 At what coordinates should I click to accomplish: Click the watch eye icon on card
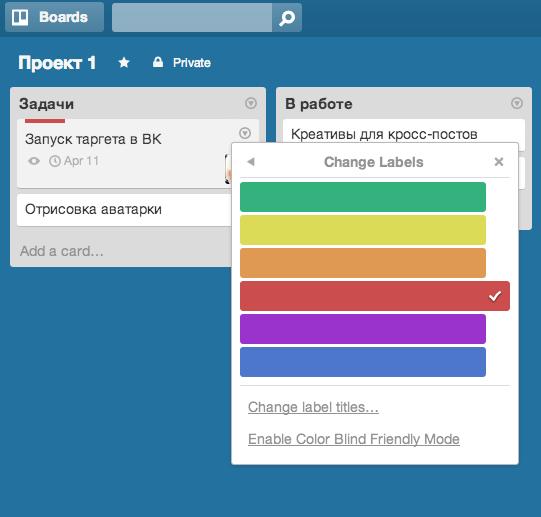point(34,161)
